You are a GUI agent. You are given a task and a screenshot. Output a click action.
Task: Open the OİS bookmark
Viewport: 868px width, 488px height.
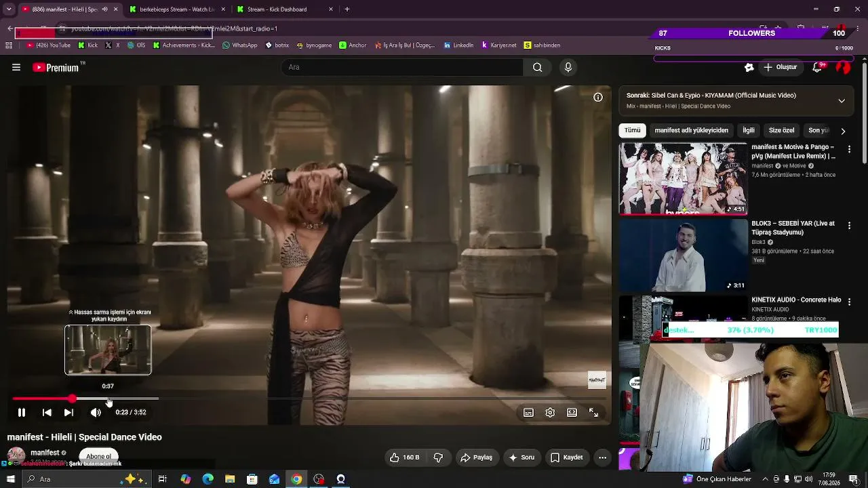[x=136, y=45]
